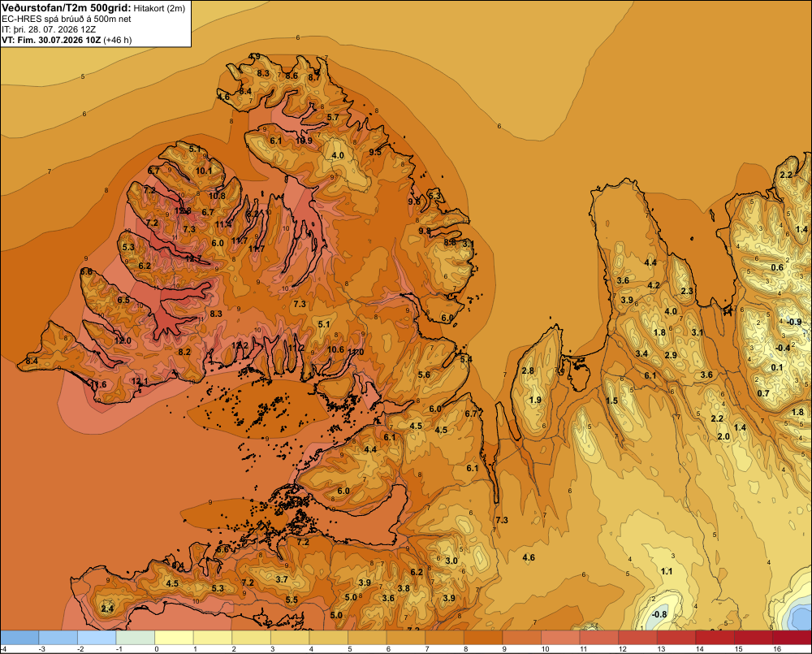Click the "12.1" temperature value
Screen dimensions: 812x654
(x=140, y=381)
